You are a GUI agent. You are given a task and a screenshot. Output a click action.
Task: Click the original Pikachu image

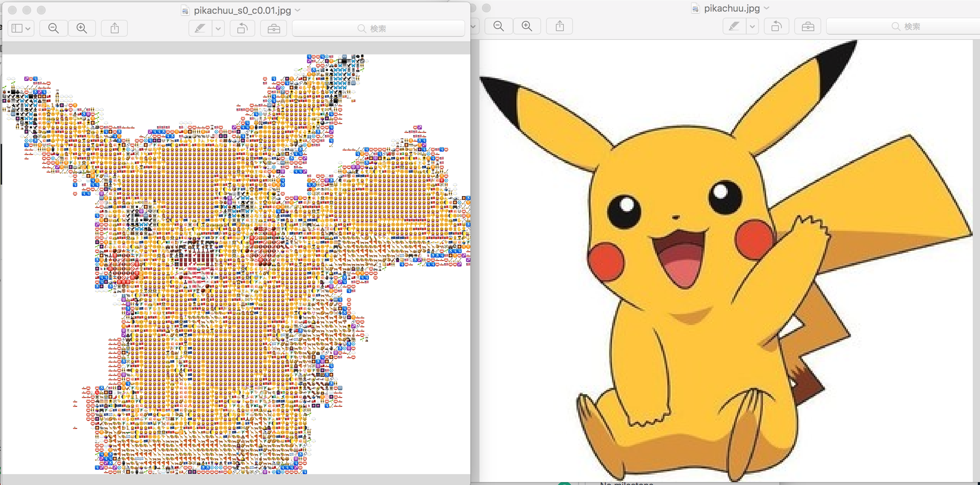726,261
